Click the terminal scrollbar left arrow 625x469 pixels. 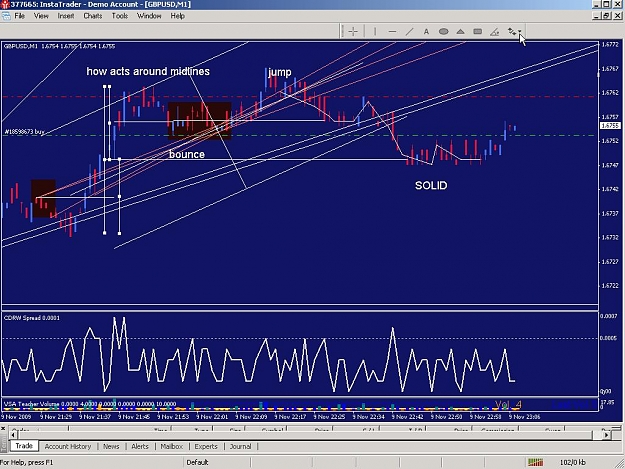13,435
